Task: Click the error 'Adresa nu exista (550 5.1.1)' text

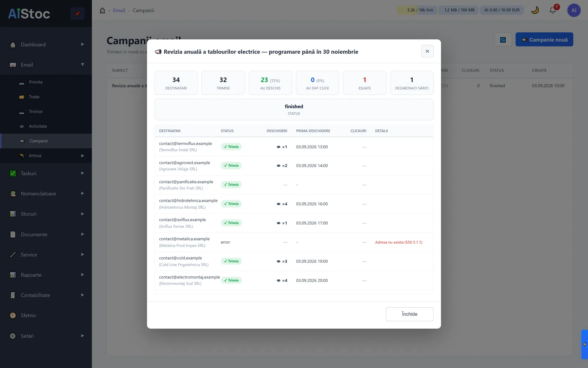Action: tap(399, 242)
